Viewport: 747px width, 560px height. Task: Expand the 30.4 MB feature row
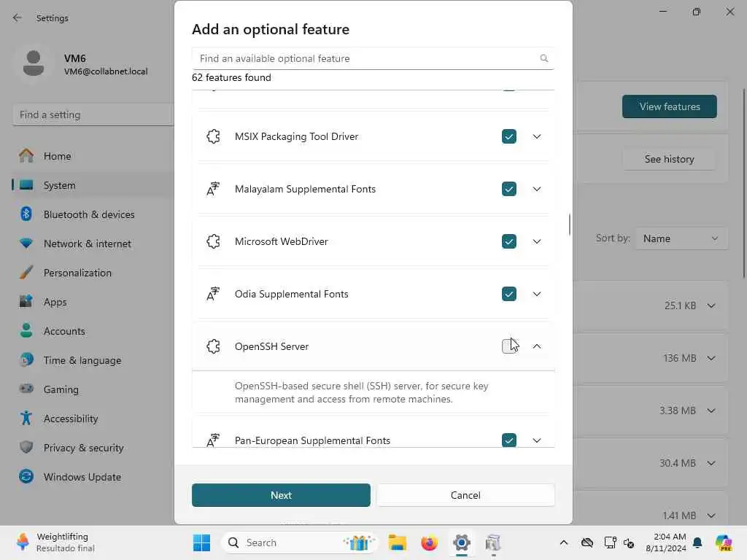click(711, 463)
